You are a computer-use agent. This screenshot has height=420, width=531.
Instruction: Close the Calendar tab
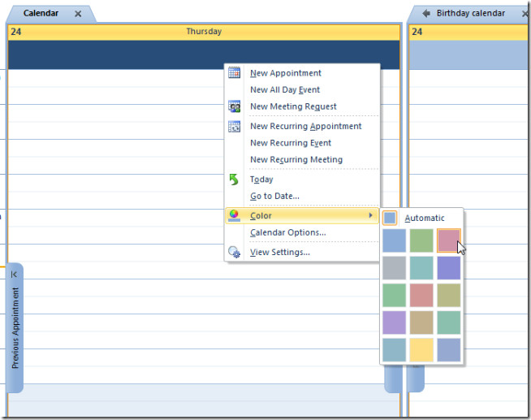(78, 14)
